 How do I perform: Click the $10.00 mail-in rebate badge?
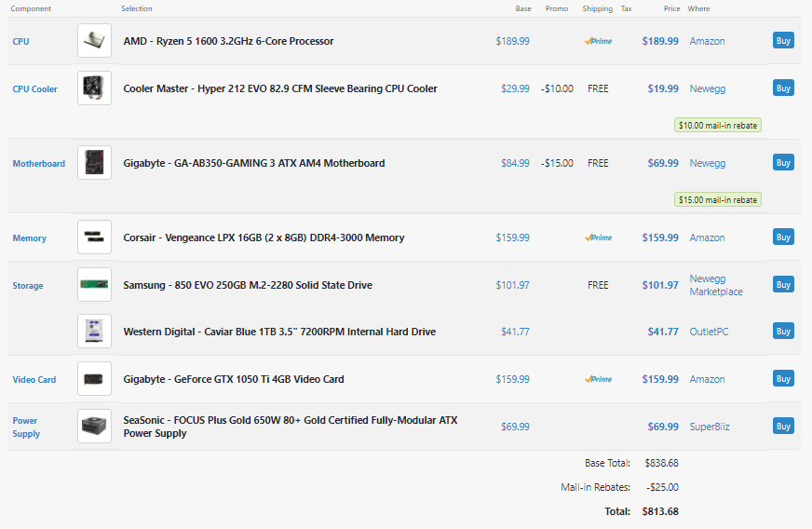[x=718, y=126]
